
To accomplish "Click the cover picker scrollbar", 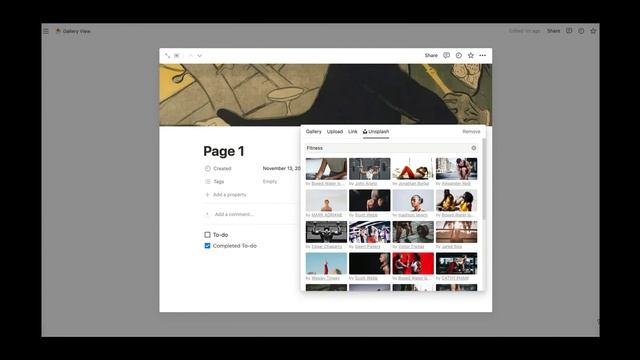I will pos(484,180).
